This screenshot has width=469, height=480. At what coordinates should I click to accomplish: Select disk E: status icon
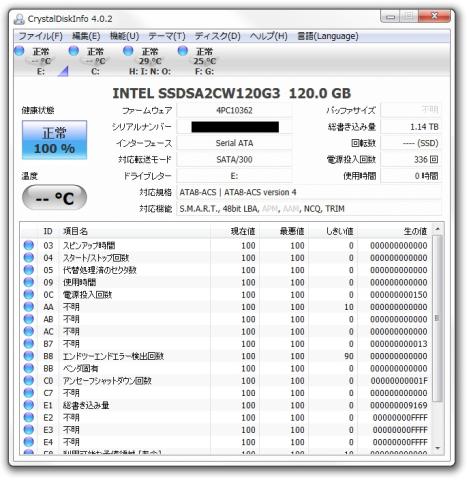point(19,51)
